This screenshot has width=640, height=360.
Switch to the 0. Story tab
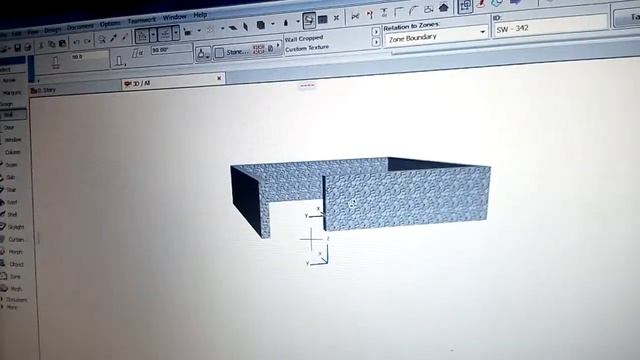75,89
